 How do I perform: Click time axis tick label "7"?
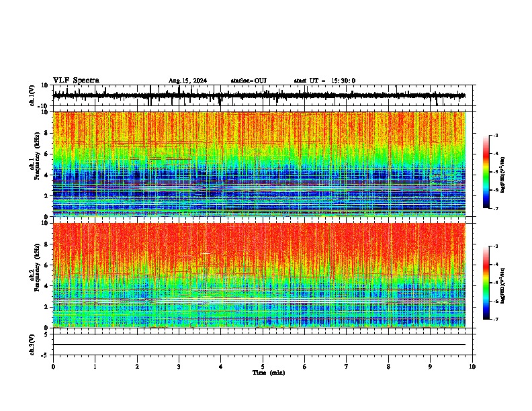pyautogui.click(x=347, y=367)
